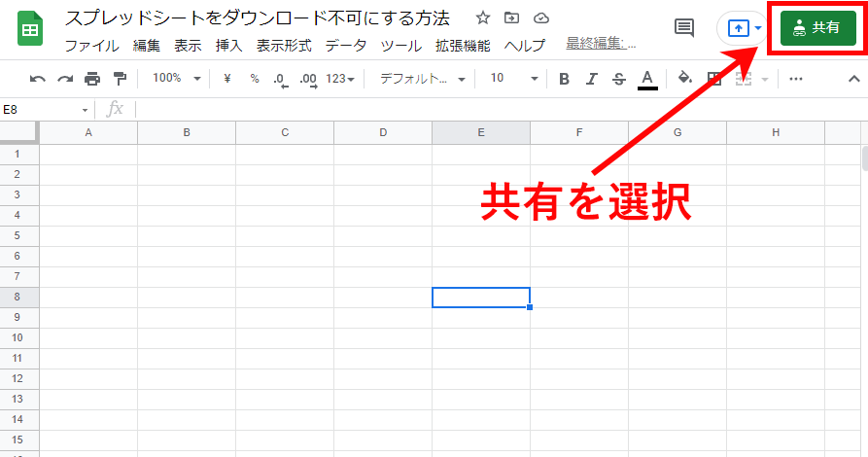868x457 pixels.
Task: Open the 123 number format dropdown
Action: (x=340, y=79)
